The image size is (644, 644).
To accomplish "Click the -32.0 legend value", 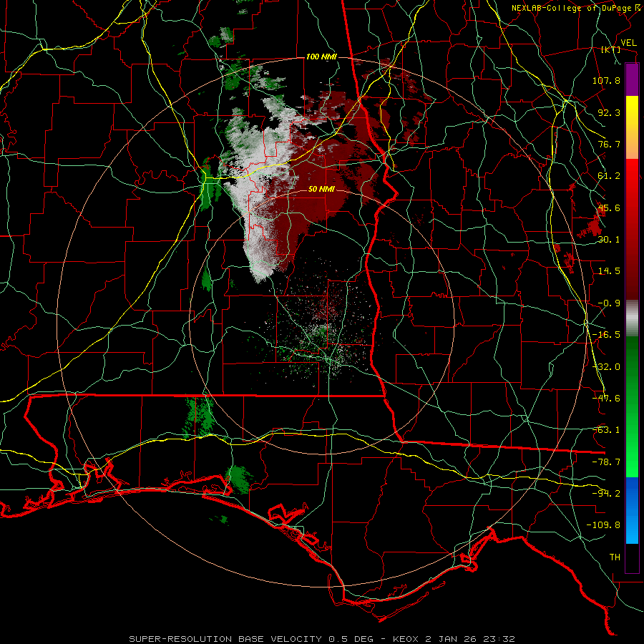I will point(606,366).
